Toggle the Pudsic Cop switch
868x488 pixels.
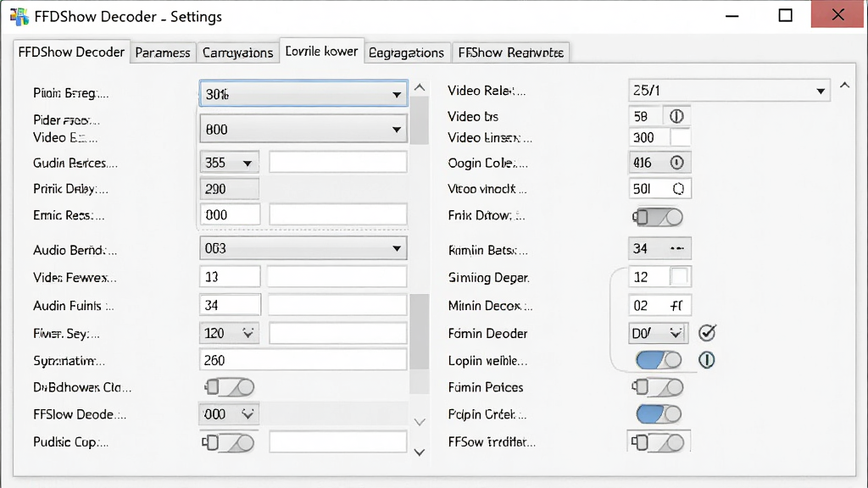[x=228, y=442]
